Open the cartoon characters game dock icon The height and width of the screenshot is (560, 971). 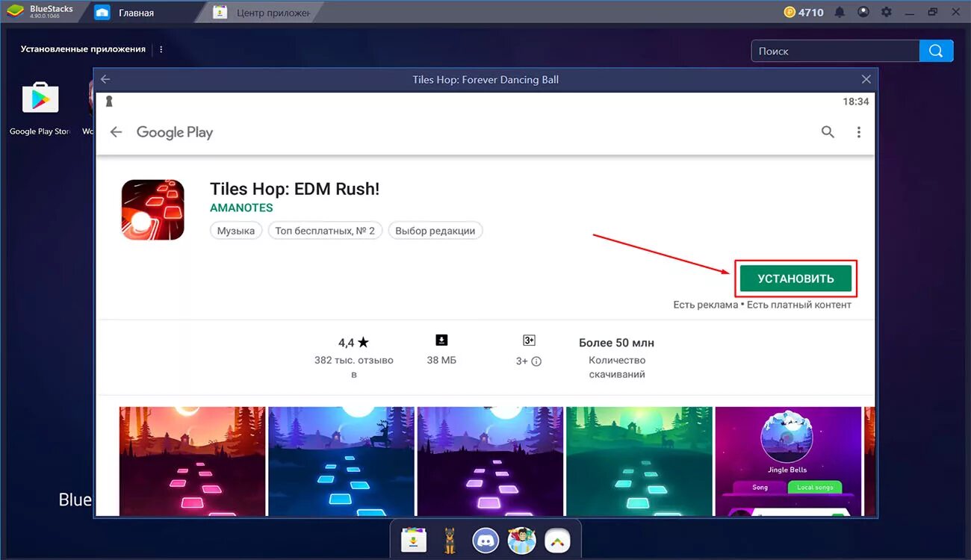click(522, 539)
